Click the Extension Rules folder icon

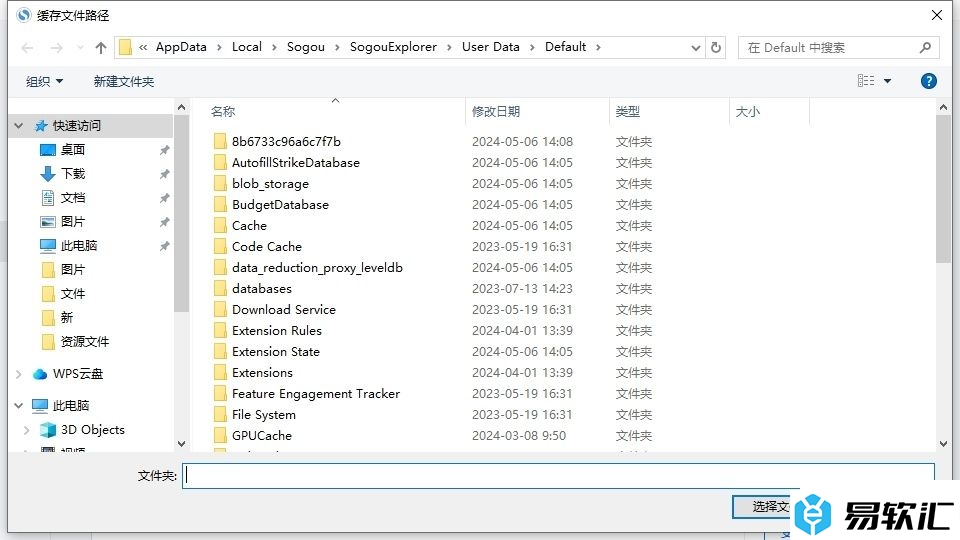click(220, 331)
